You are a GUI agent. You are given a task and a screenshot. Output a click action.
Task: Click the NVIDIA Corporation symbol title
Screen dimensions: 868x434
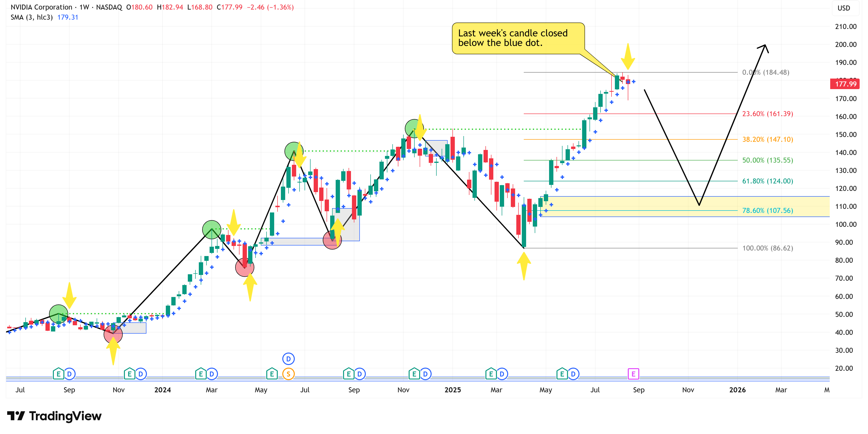[x=41, y=7]
